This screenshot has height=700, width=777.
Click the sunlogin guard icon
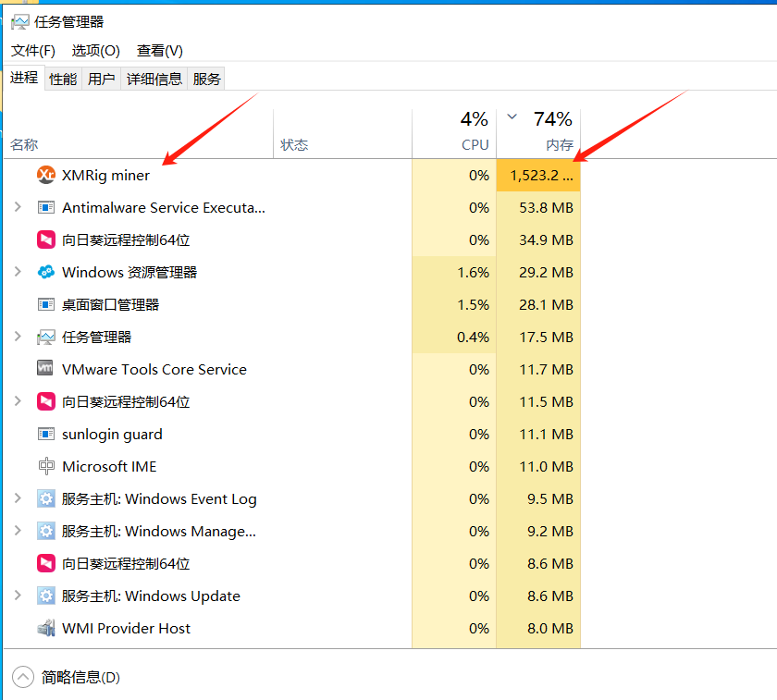[x=46, y=434]
